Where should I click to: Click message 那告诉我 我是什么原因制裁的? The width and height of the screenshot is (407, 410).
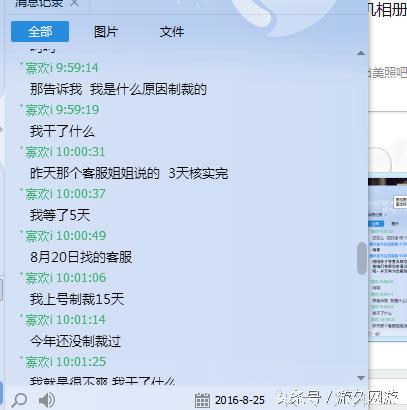pos(118,89)
